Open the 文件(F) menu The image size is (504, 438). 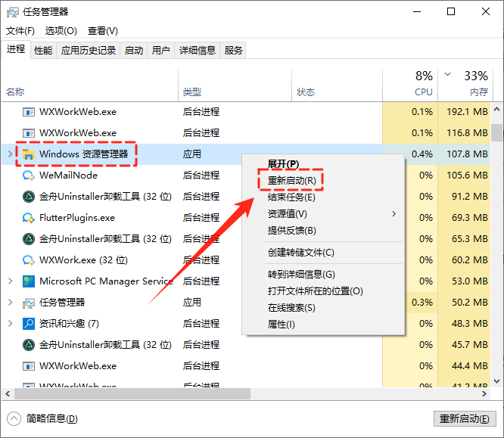click(x=20, y=31)
